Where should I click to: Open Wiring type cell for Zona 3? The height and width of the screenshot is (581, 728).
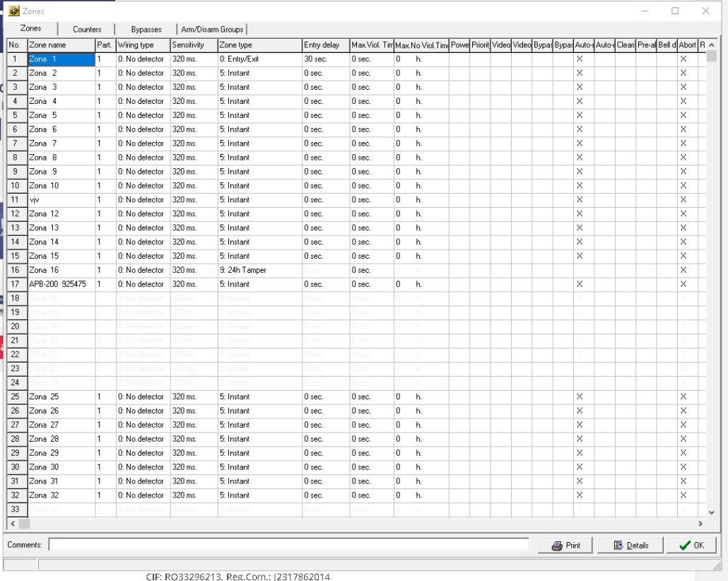(x=142, y=87)
